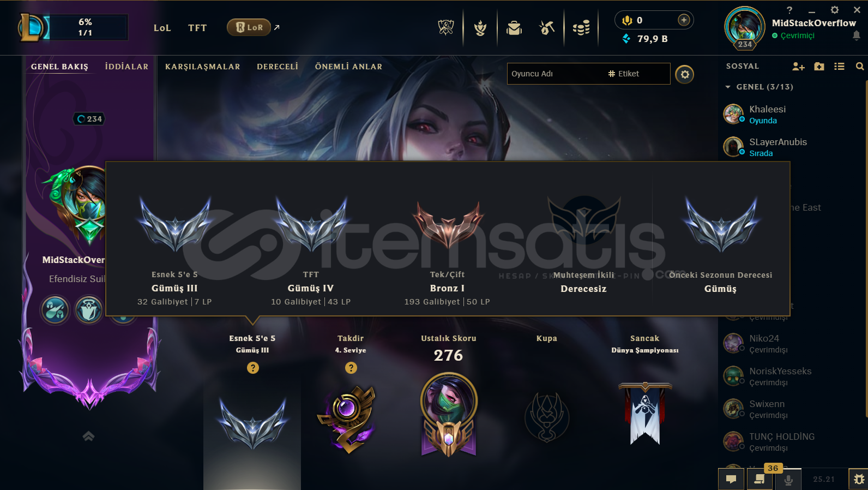Screen dimensions: 868x490
Task: Switch to the DERECELİ tab
Action: point(278,67)
